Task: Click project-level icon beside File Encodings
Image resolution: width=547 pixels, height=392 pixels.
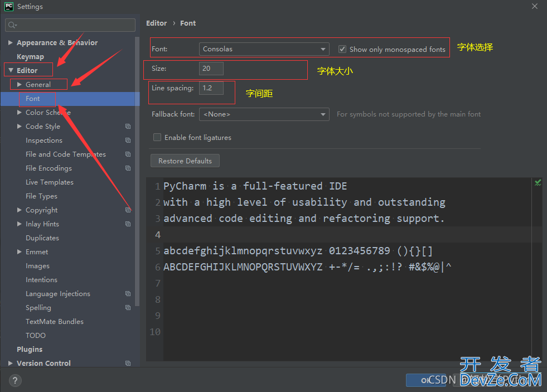Action: click(x=128, y=168)
